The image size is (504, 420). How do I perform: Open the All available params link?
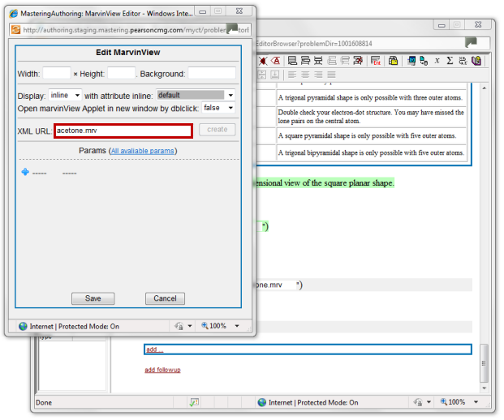pyautogui.click(x=143, y=151)
